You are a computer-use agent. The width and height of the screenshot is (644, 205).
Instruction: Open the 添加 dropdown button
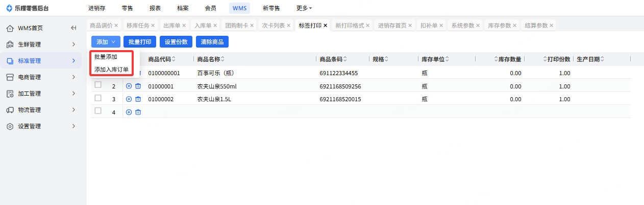tap(106, 42)
